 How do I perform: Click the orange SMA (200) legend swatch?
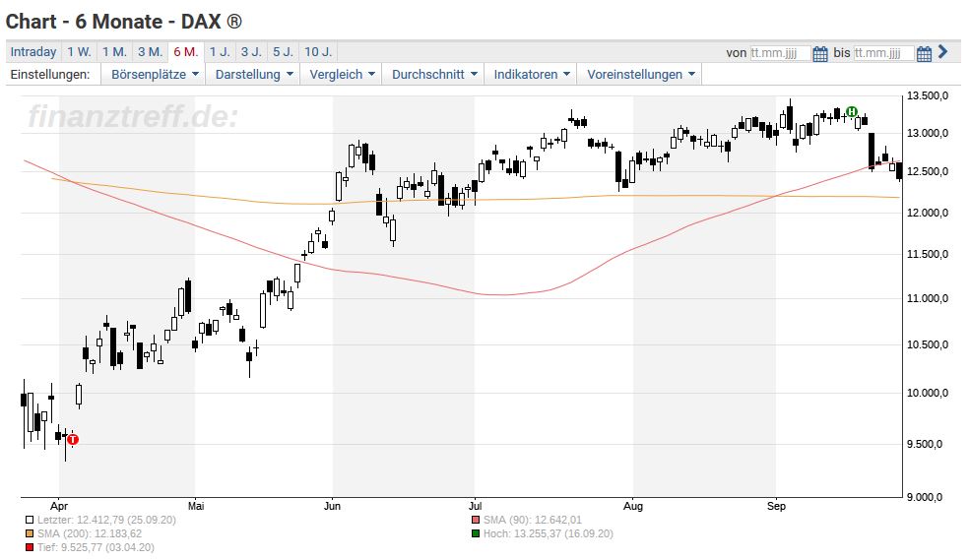click(30, 533)
